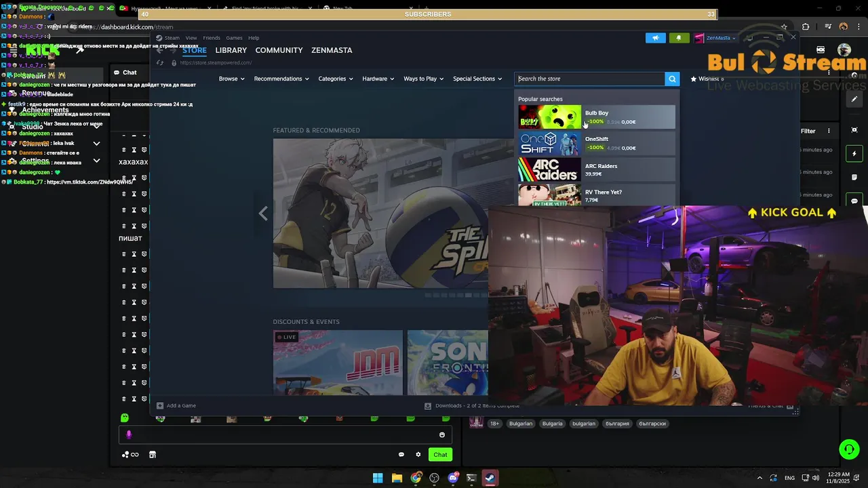Expand the Hardware dropdown

click(x=378, y=79)
